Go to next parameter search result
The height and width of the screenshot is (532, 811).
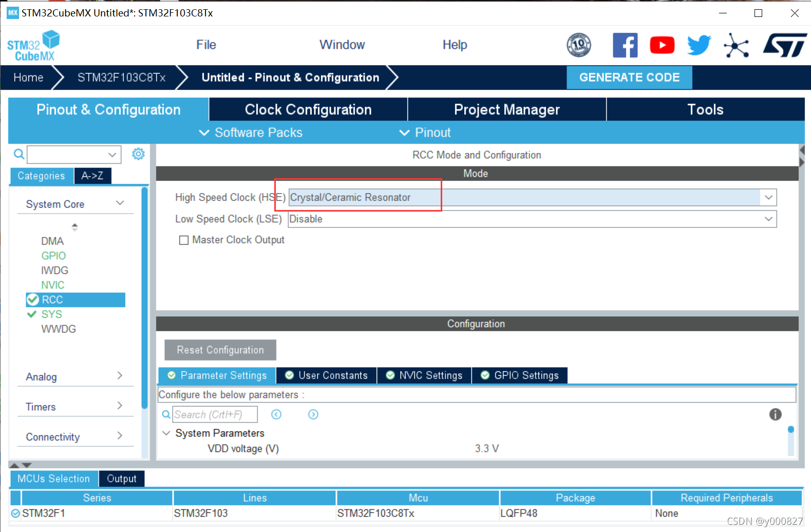pyautogui.click(x=313, y=414)
